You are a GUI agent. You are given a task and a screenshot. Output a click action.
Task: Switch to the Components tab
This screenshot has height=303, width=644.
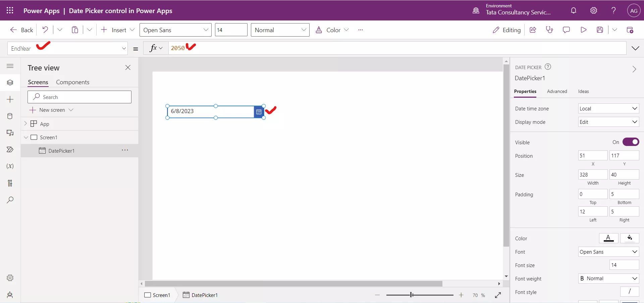(x=73, y=82)
